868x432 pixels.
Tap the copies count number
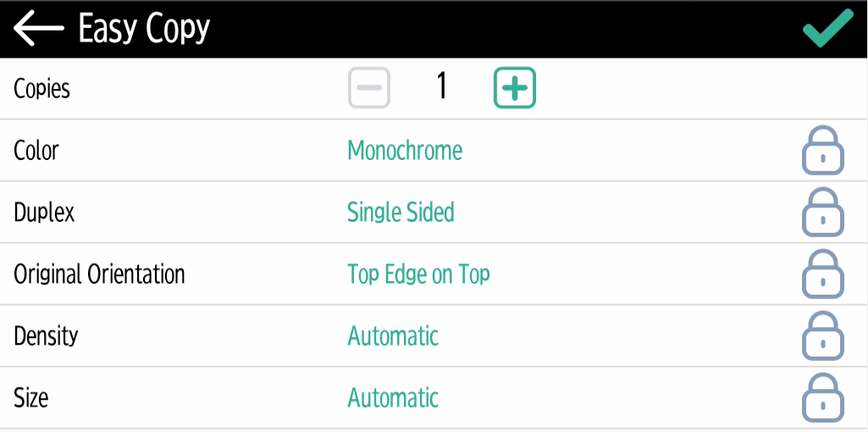tap(441, 87)
